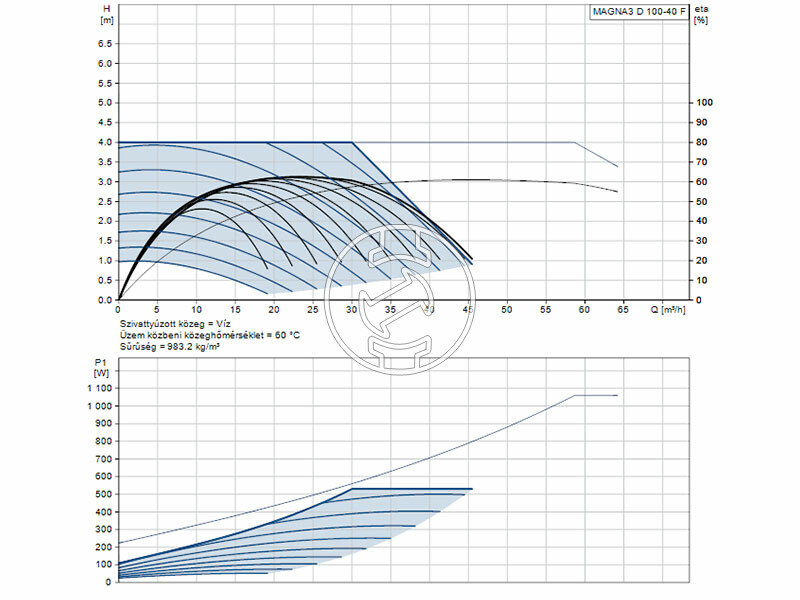Image resolution: width=800 pixels, height=600 pixels.
Task: Select the eta [%] axis label
Action: [x=703, y=14]
